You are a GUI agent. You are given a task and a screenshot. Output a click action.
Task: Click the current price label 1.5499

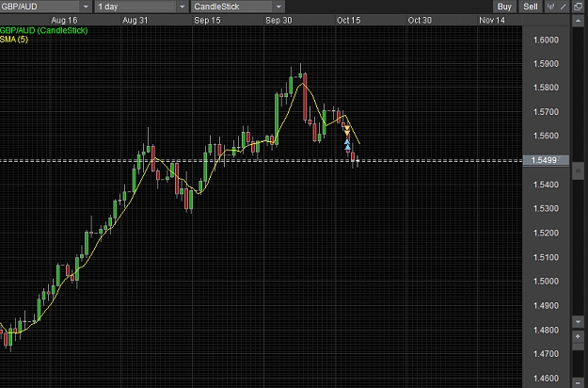(x=546, y=161)
